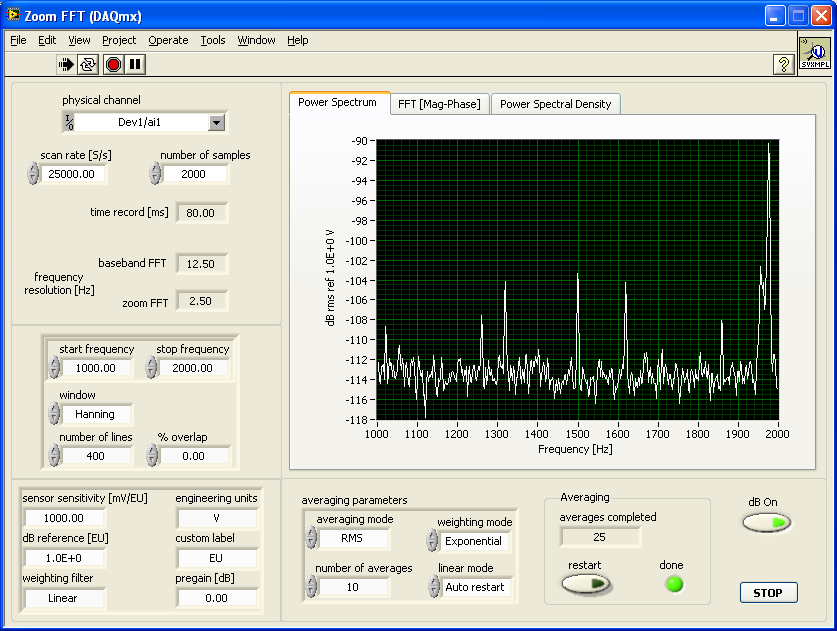Switch to the FFT [Mag-Phase] tab

click(x=439, y=104)
